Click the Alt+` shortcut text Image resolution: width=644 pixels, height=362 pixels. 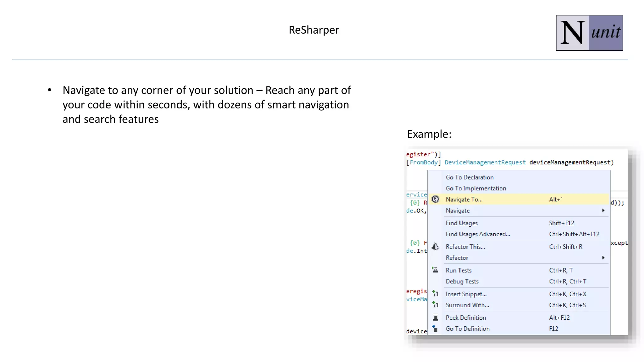(556, 199)
